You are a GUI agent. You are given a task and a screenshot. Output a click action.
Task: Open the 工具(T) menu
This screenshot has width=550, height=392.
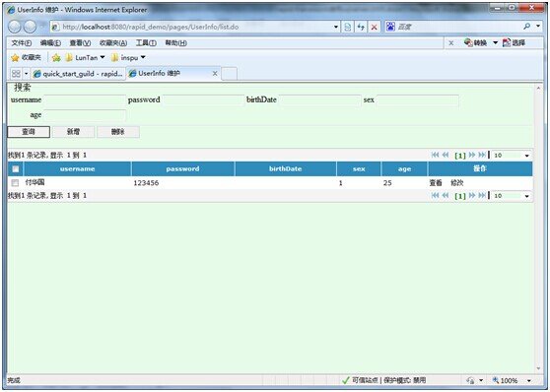tap(146, 43)
